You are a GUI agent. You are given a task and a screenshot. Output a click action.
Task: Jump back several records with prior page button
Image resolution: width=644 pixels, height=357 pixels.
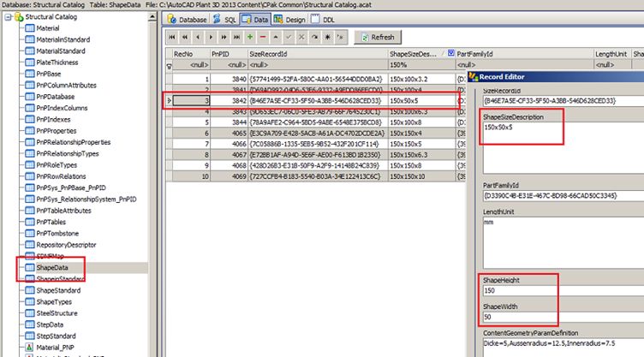click(x=185, y=37)
